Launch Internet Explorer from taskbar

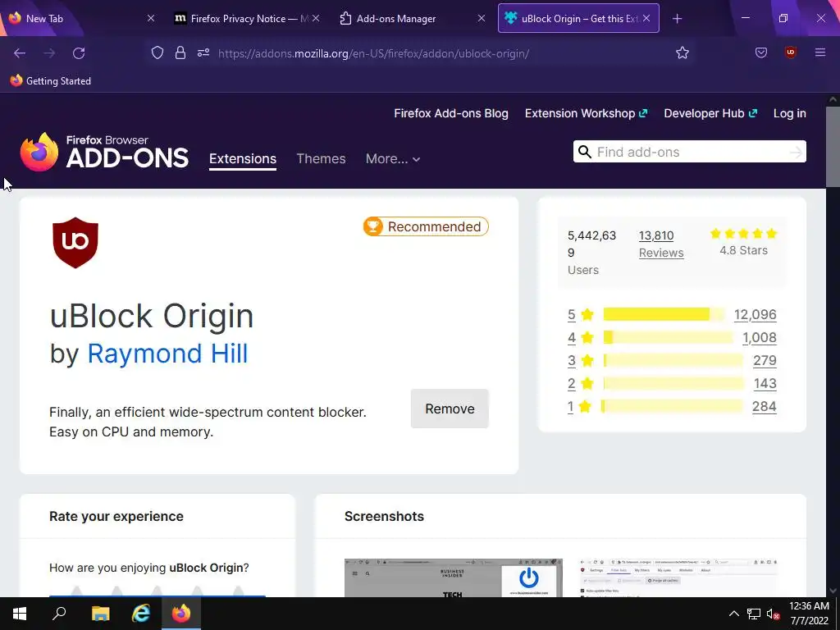point(141,614)
